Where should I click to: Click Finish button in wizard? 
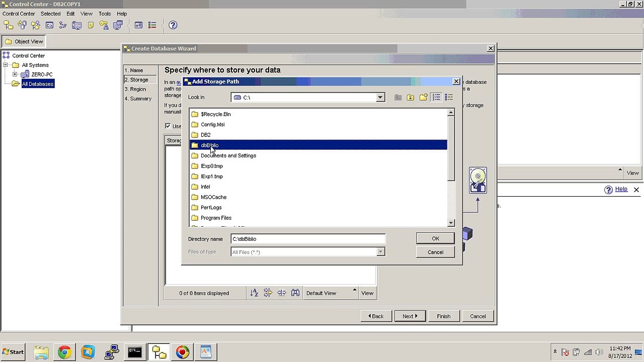[x=444, y=316]
